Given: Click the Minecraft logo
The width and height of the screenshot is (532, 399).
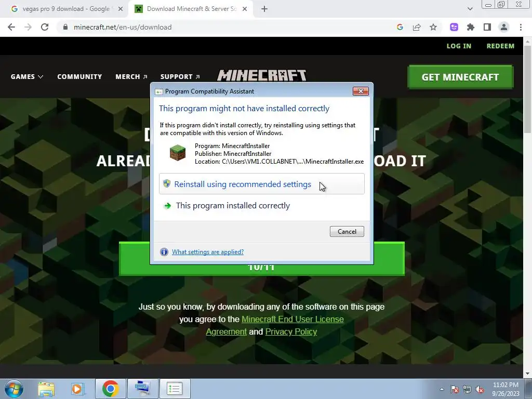Looking at the screenshot, I should (x=262, y=75).
